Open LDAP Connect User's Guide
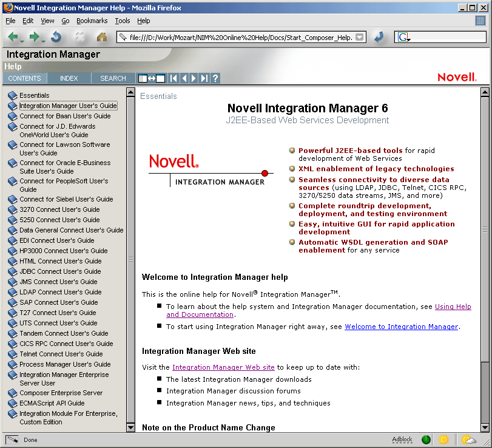Image resolution: width=492 pixels, height=448 pixels. tap(61, 292)
